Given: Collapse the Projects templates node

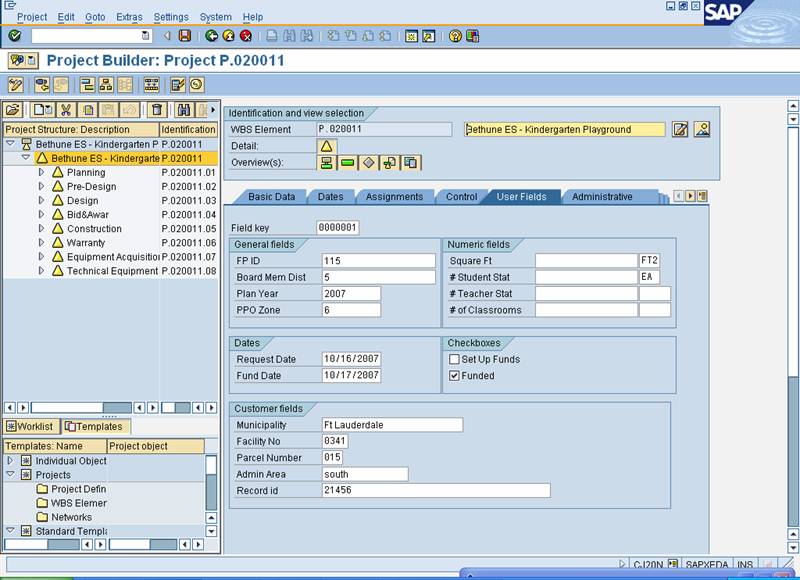Looking at the screenshot, I should 10,474.
